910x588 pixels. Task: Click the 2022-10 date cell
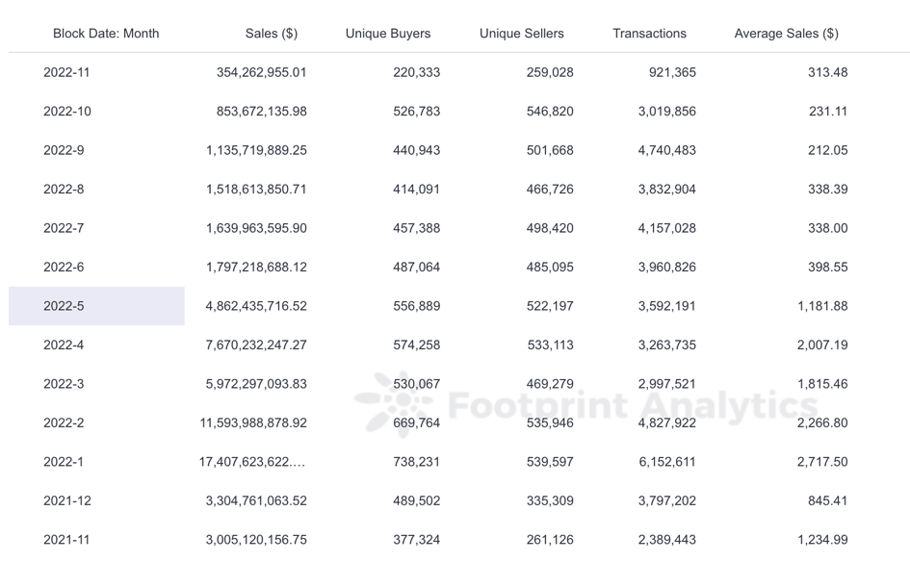(67, 112)
